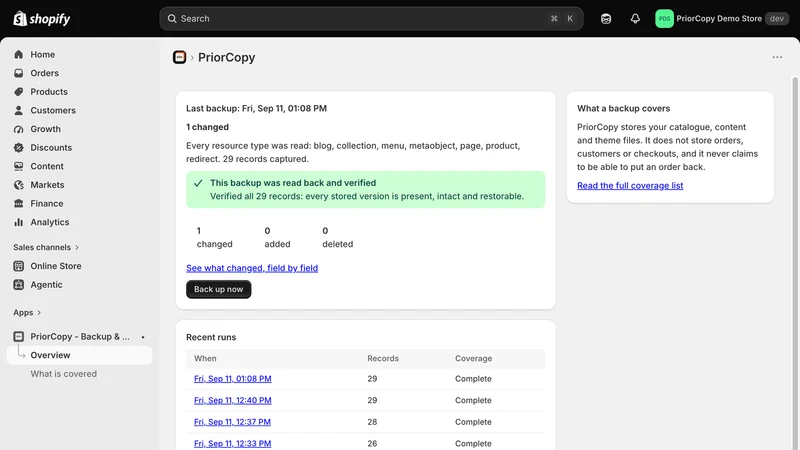The image size is (800, 450).
Task: Click the Shopify logo
Action: 42,19
